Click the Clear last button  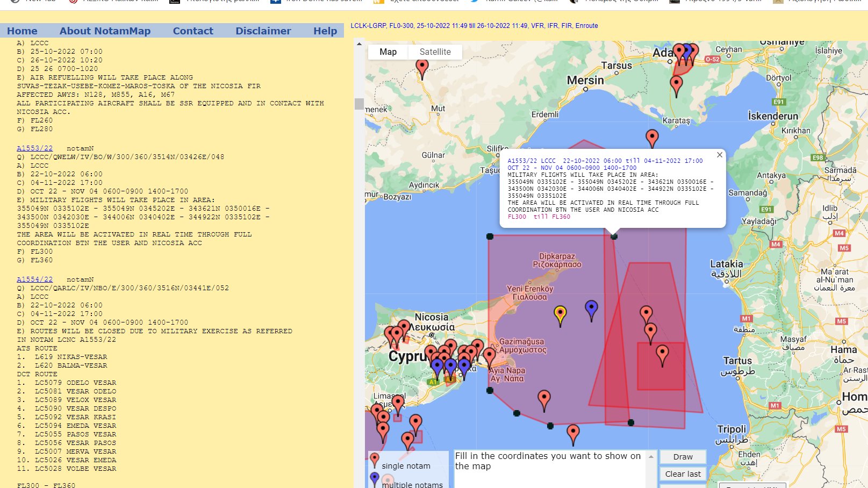tap(683, 474)
